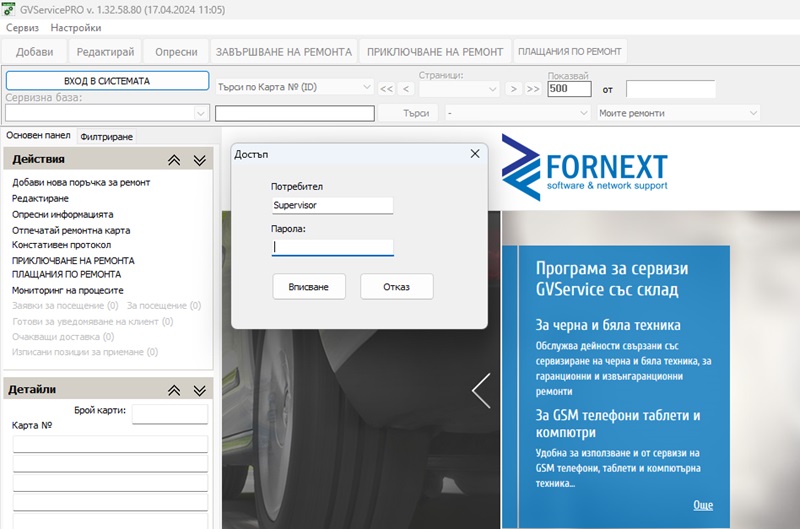Open the Сервиз menu
Viewport: 800px width, 529px height.
(22, 28)
